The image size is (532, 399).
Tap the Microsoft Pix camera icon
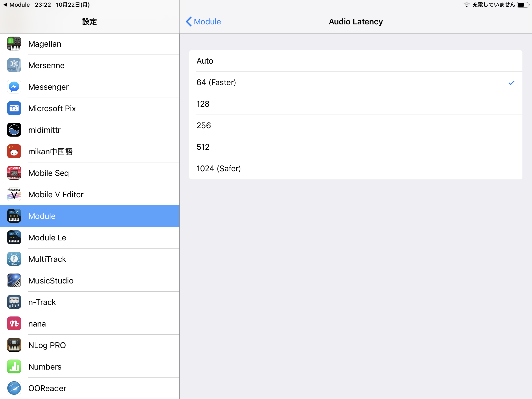click(14, 108)
